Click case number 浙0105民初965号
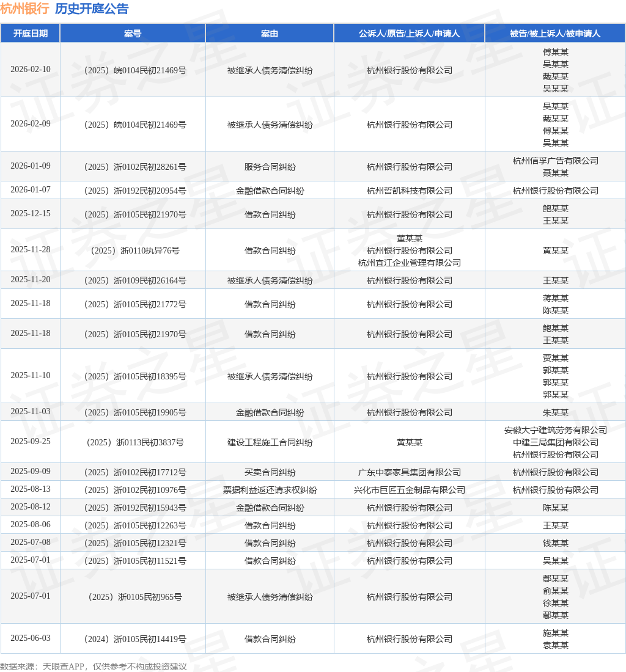The image size is (626, 672). pos(135,597)
